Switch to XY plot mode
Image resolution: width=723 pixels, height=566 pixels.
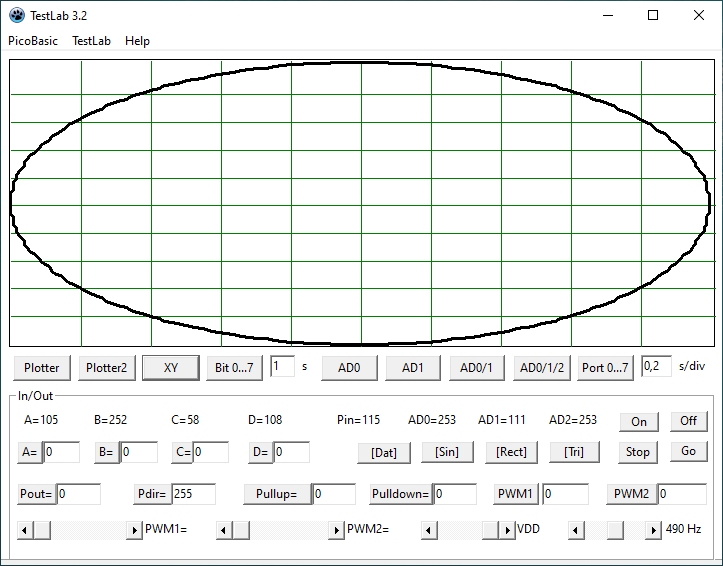[x=170, y=368]
